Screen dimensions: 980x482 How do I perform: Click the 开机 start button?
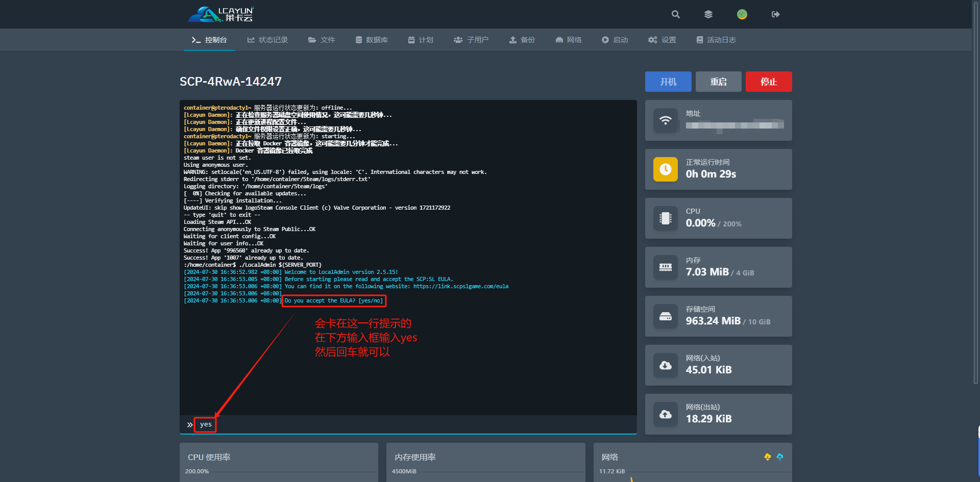pos(668,82)
